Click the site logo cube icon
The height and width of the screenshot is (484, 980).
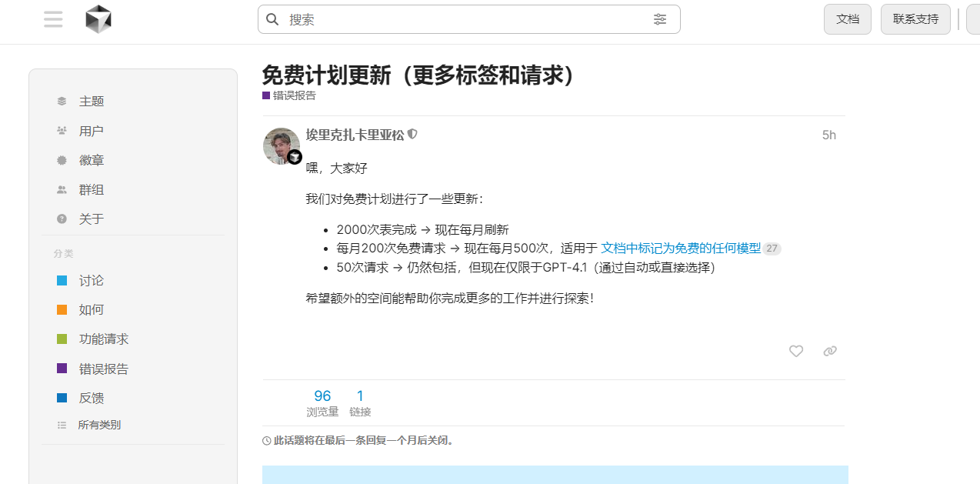click(x=98, y=19)
